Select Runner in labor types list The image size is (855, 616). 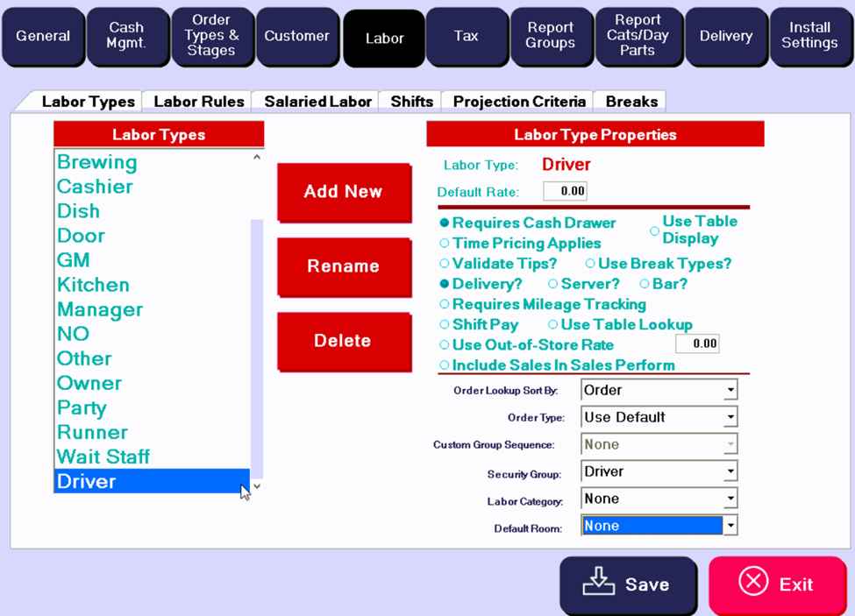coord(152,432)
